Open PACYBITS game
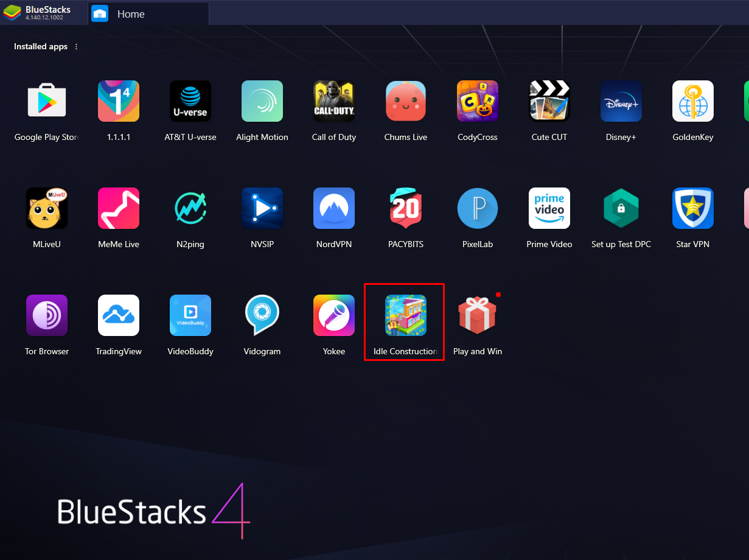This screenshot has width=749, height=560. tap(406, 208)
